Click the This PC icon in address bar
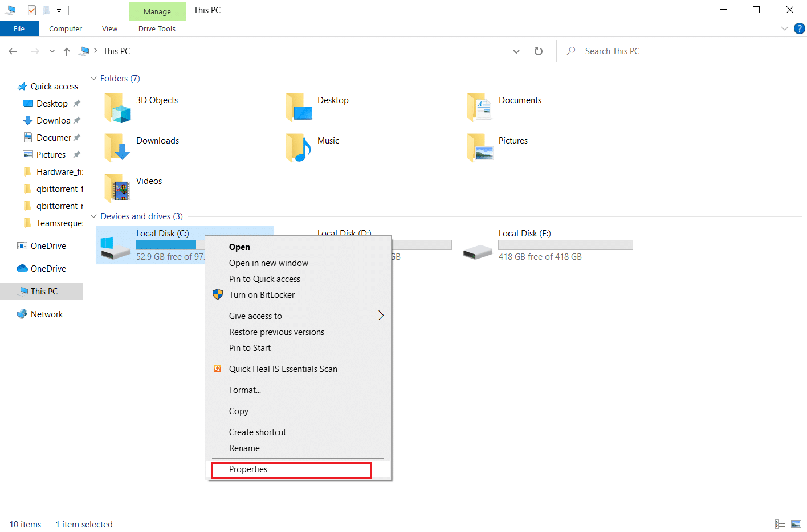Screen dimensions: 807x532 click(x=85, y=51)
